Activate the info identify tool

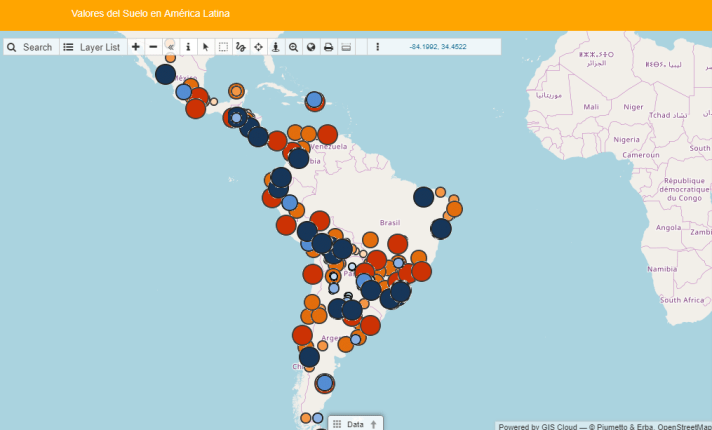[188, 47]
